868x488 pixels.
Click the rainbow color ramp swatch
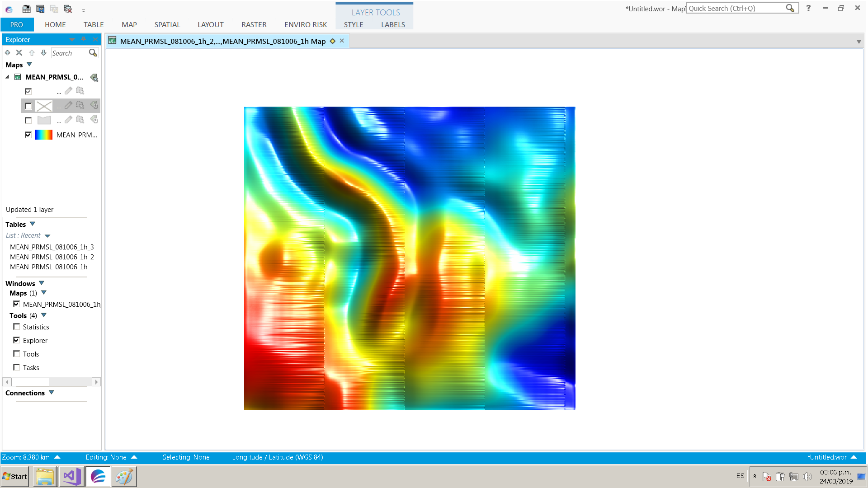pyautogui.click(x=44, y=135)
